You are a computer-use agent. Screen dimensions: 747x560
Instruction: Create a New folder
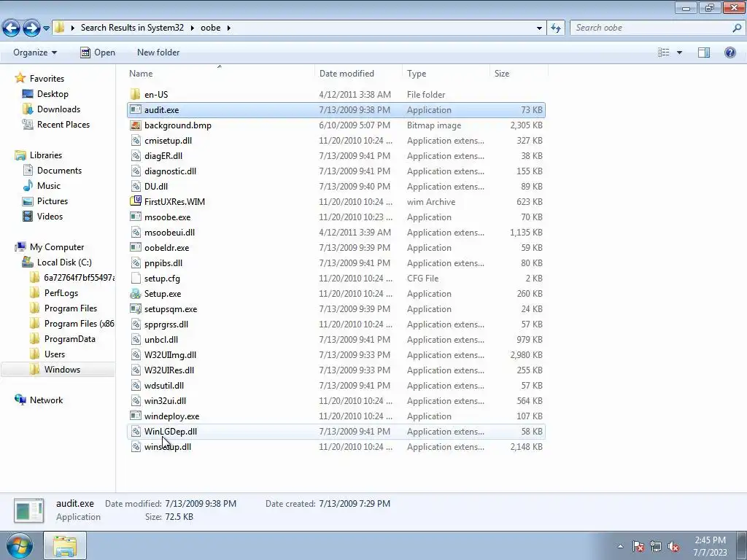pos(158,52)
